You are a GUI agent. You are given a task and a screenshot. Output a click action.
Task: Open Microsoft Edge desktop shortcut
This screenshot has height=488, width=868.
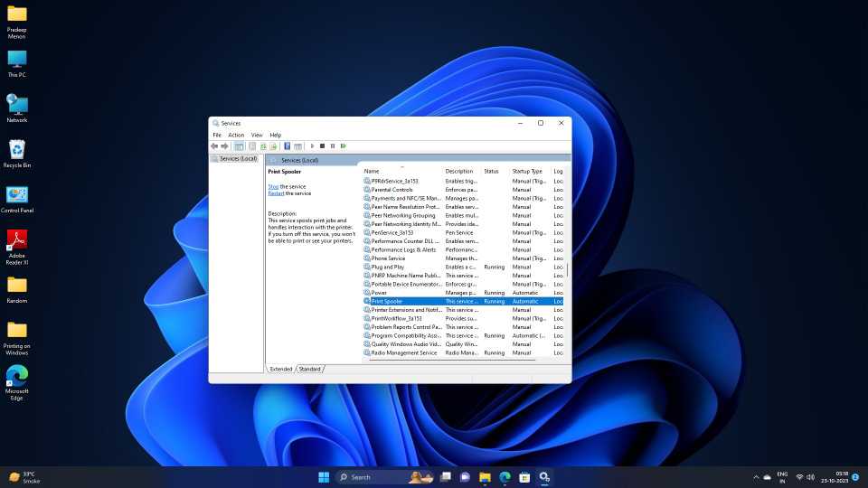pyautogui.click(x=17, y=383)
